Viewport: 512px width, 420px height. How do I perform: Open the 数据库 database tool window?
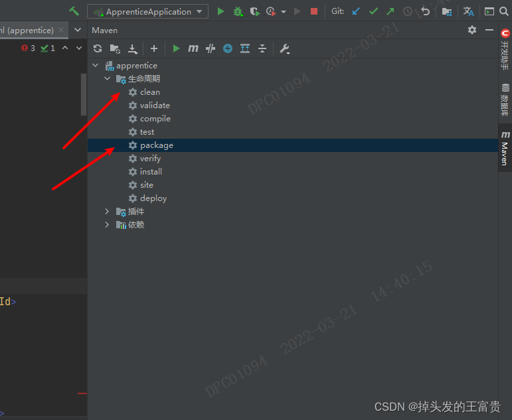coord(505,100)
